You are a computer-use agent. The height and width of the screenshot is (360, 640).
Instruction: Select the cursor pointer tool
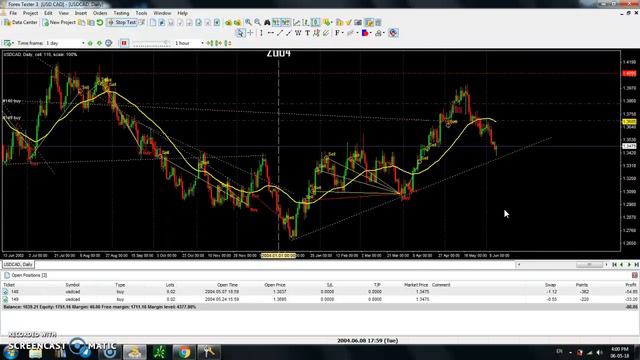pyautogui.click(x=240, y=33)
